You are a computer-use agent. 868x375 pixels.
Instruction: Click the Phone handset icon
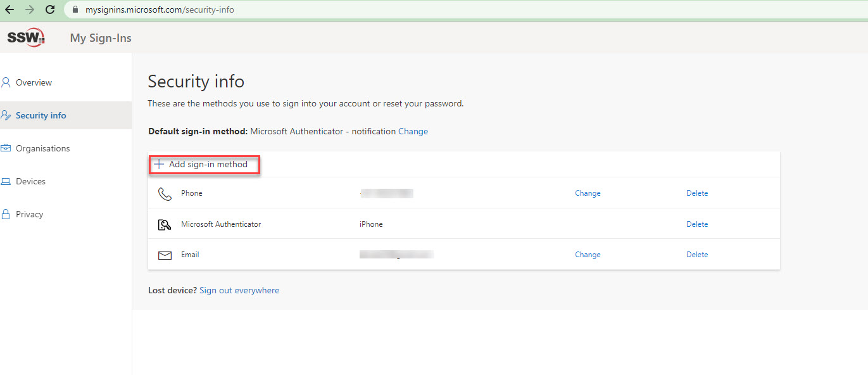pos(165,193)
